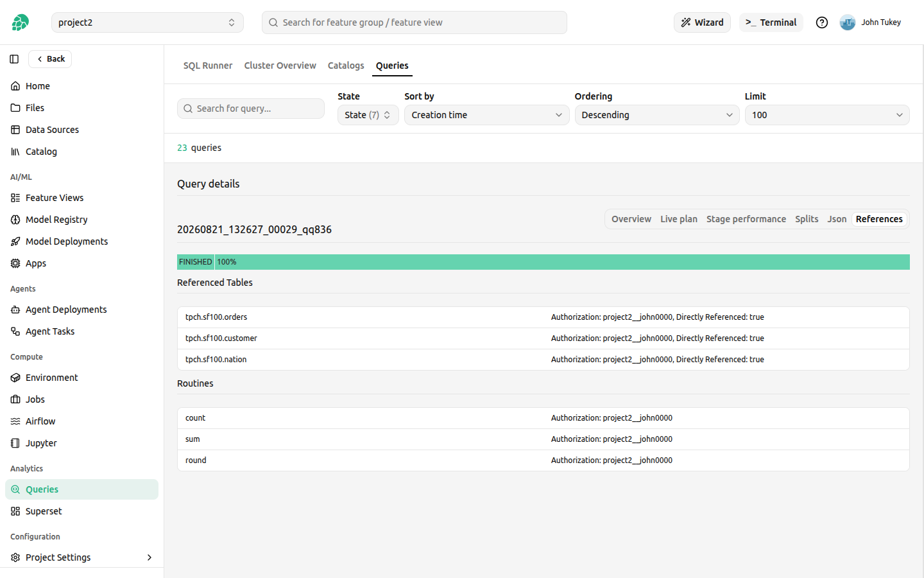The width and height of the screenshot is (924, 578).
Task: Open the Terminal
Action: tap(771, 22)
